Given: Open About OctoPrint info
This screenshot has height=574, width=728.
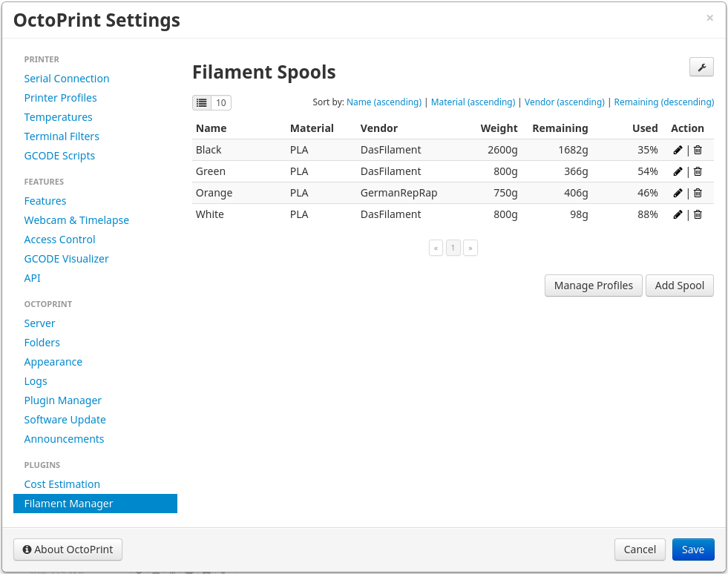Looking at the screenshot, I should tap(68, 550).
